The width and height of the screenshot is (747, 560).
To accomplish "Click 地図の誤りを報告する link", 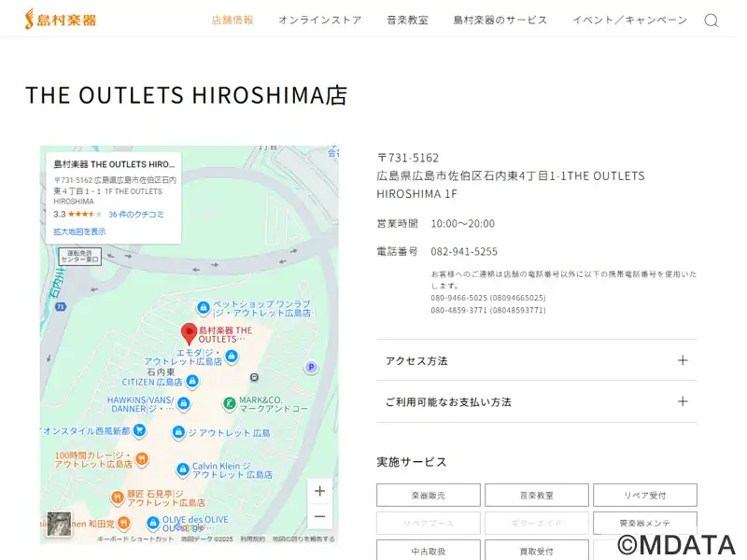I will coord(303,539).
